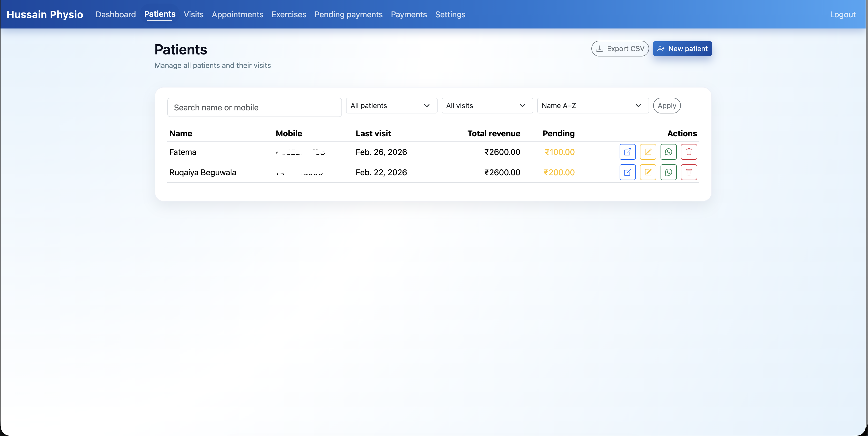Change the Name A–Z sort dropdown
868x436 pixels.
pyautogui.click(x=592, y=106)
